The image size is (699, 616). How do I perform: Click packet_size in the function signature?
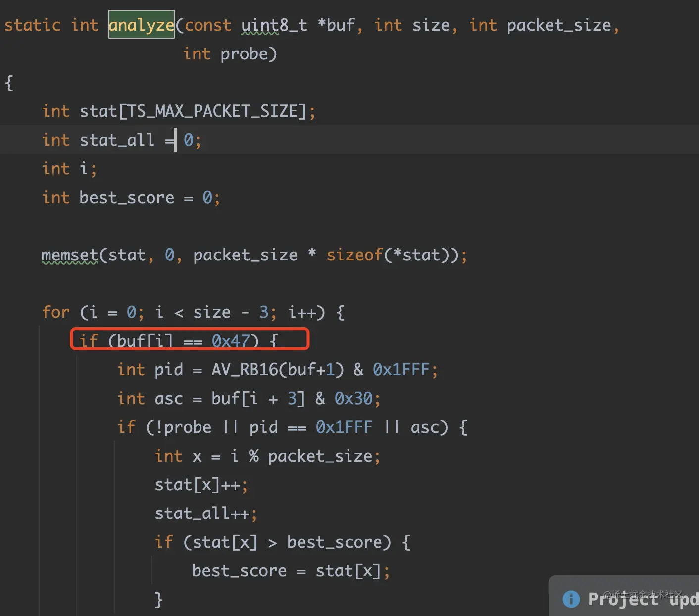559,25
